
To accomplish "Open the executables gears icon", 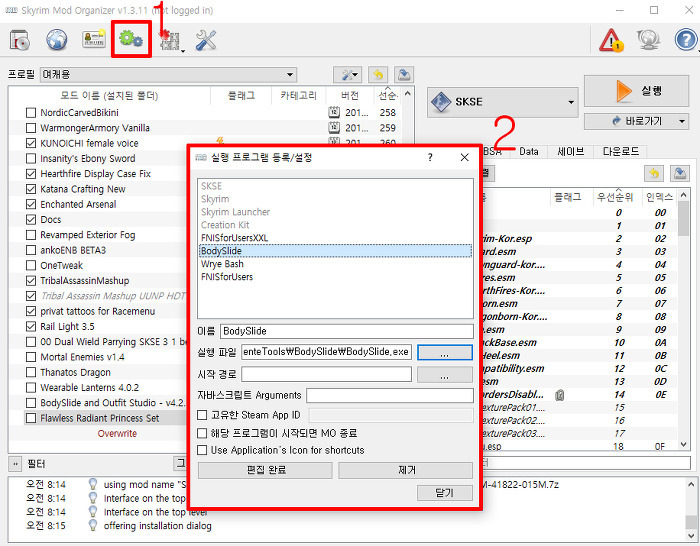I will [x=131, y=39].
